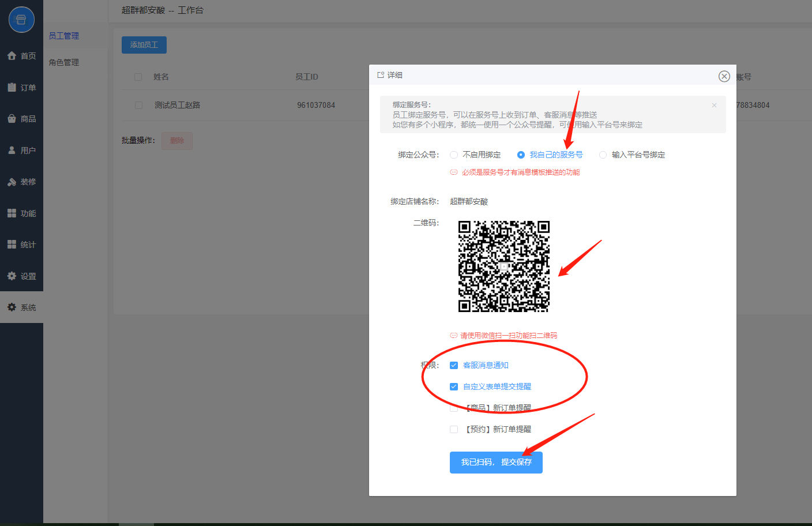Open the 功能 functions menu item
812x526 pixels.
point(21,213)
